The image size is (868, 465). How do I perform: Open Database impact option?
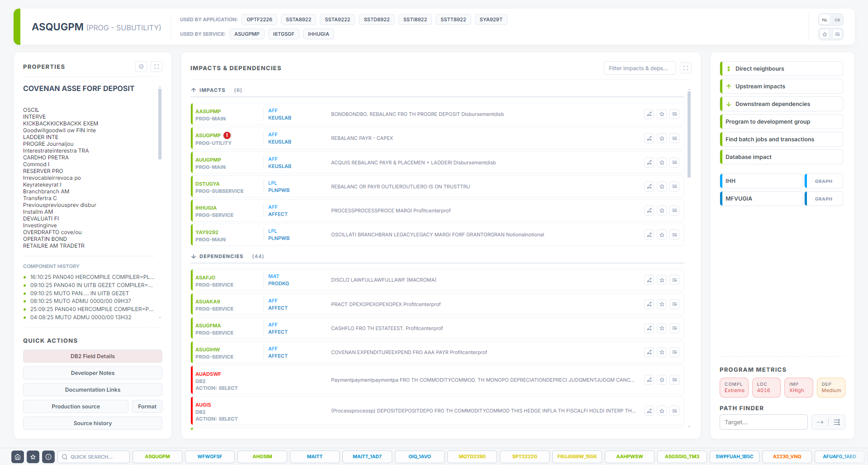click(782, 157)
